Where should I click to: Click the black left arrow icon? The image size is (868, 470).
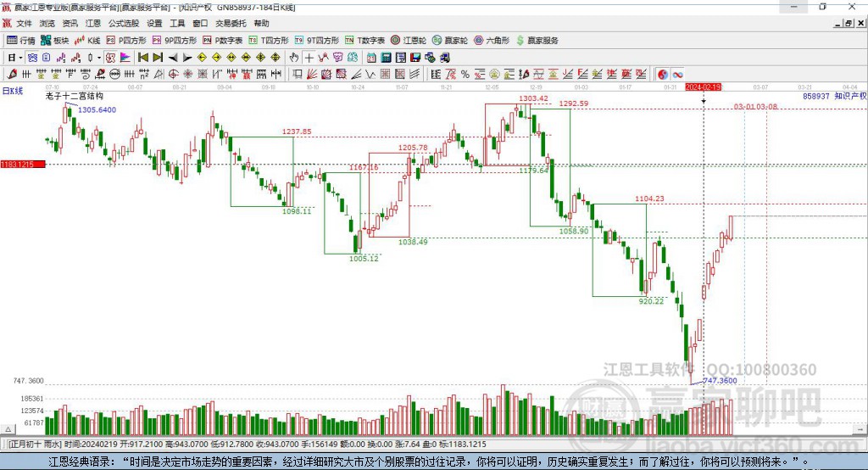pos(173,58)
